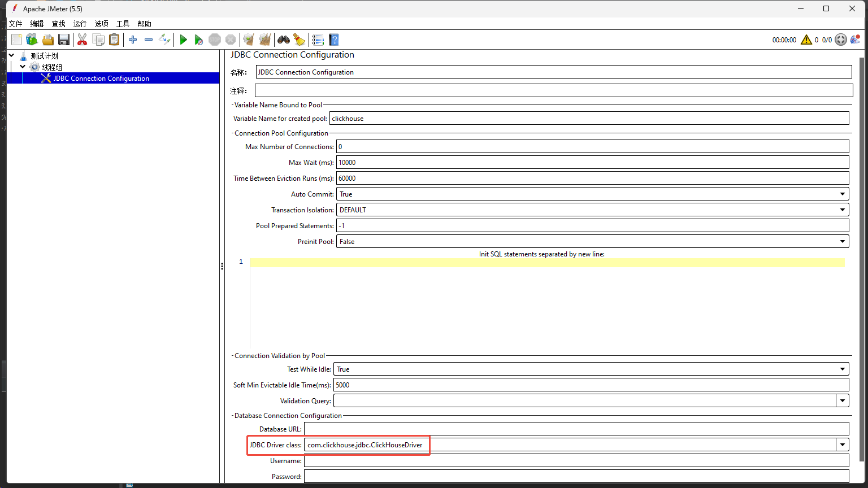This screenshot has width=868, height=488.
Task: Clear all results with double broom icon
Action: pyautogui.click(x=265, y=40)
